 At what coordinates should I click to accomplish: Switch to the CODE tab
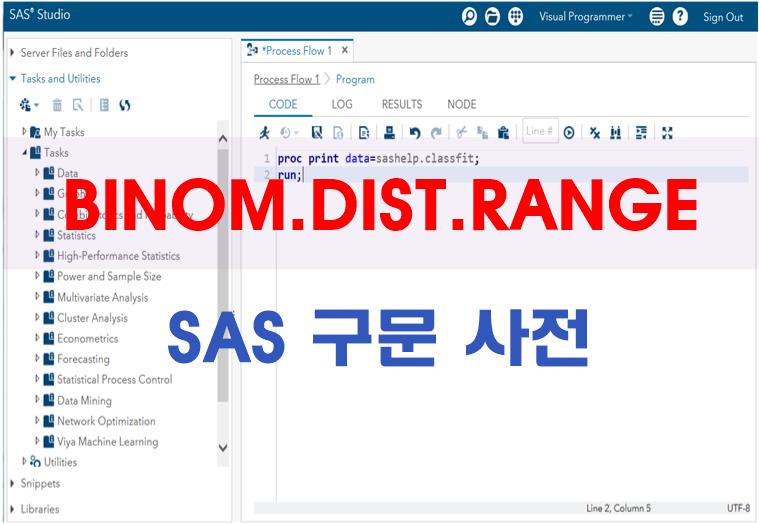click(283, 104)
